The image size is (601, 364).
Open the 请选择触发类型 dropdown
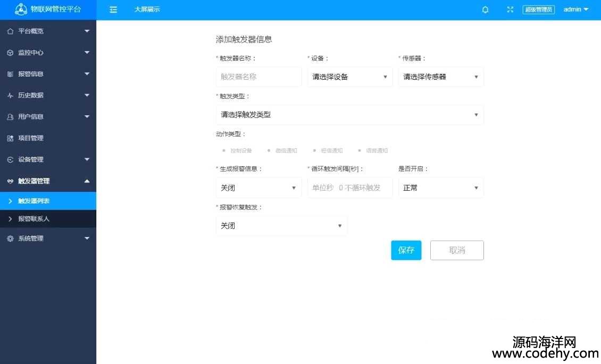pyautogui.click(x=349, y=115)
